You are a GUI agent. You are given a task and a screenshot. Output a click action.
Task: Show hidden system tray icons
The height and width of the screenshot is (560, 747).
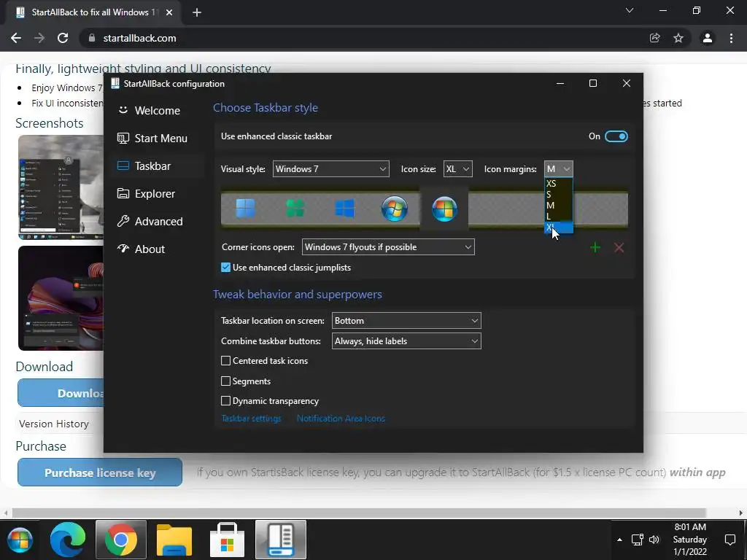[x=619, y=540]
